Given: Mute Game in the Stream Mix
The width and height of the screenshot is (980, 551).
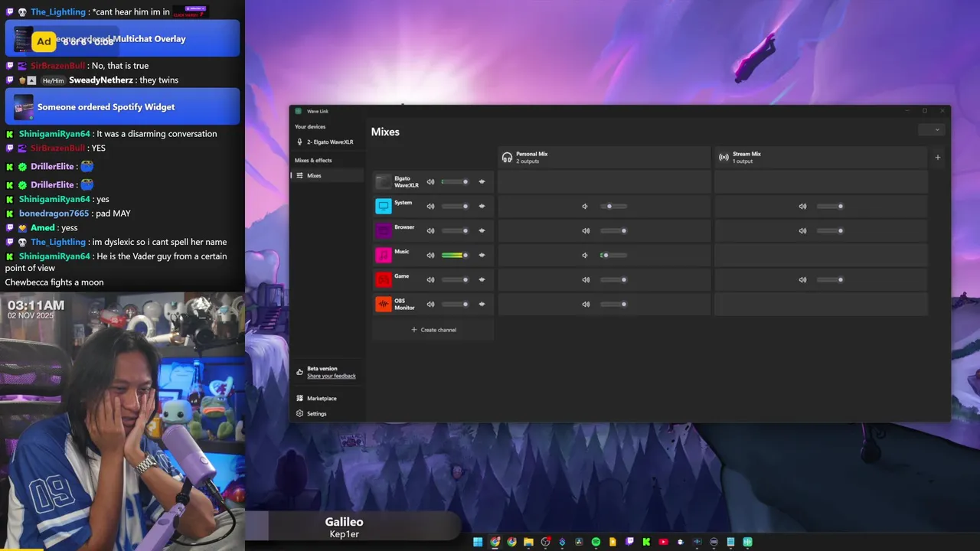Looking at the screenshot, I should point(802,279).
